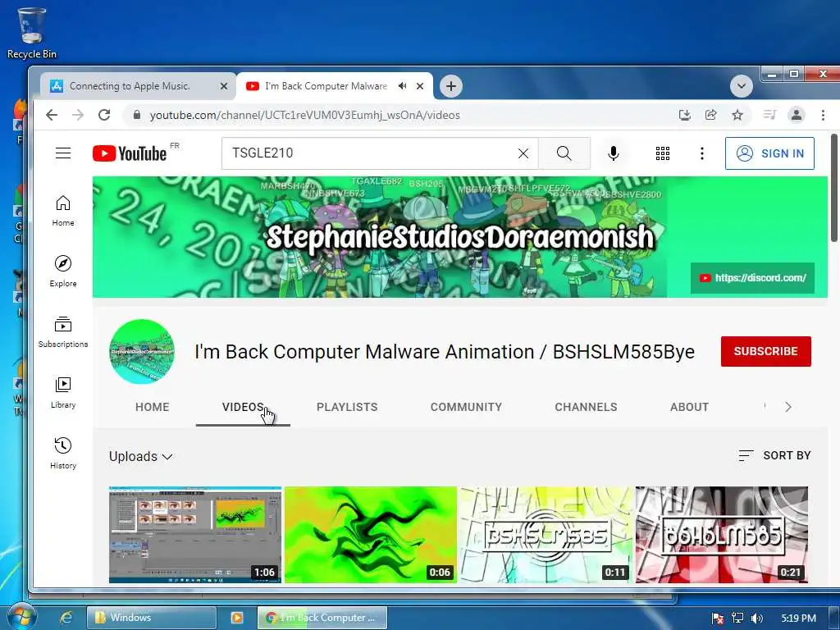
Task: Launch Internet Explorer from the taskbar
Action: (66, 618)
